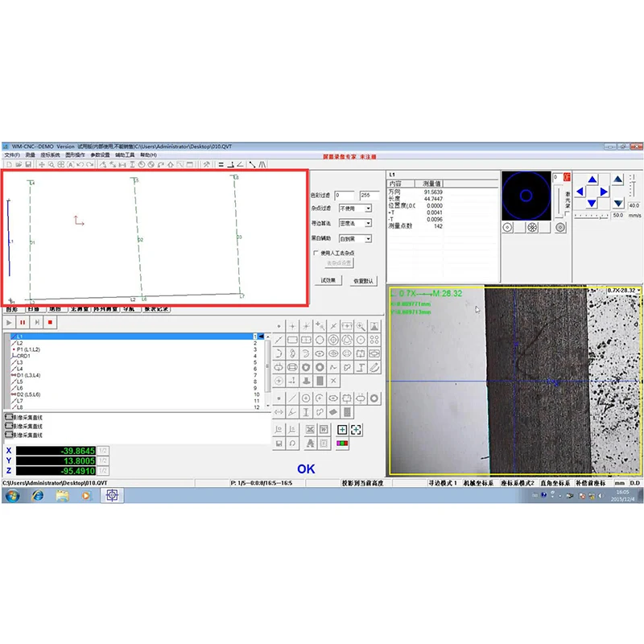Toggle the Z axis 1/2 button
Viewport: 644px width, 644px height.
point(103,471)
